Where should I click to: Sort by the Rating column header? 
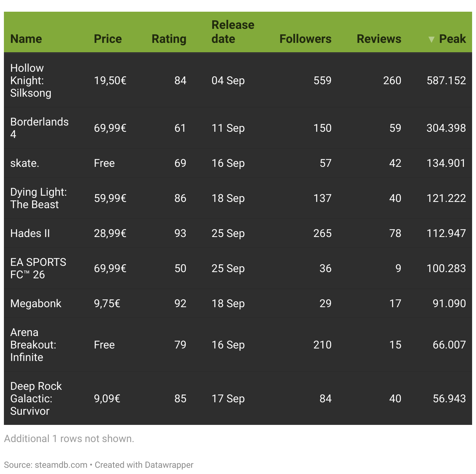coord(169,39)
